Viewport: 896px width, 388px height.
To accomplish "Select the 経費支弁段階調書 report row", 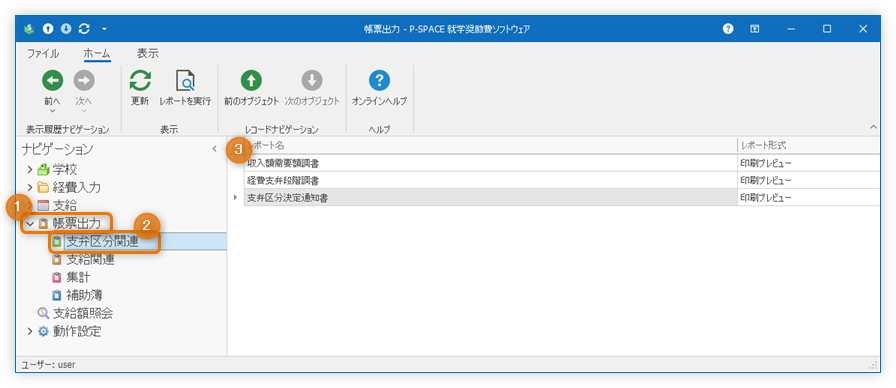I will [x=562, y=180].
